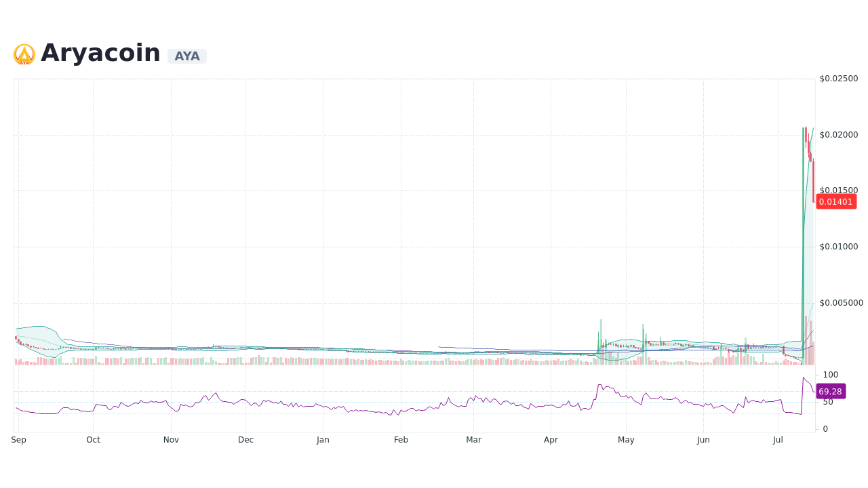Click the $0.01000 price level label

click(x=840, y=246)
